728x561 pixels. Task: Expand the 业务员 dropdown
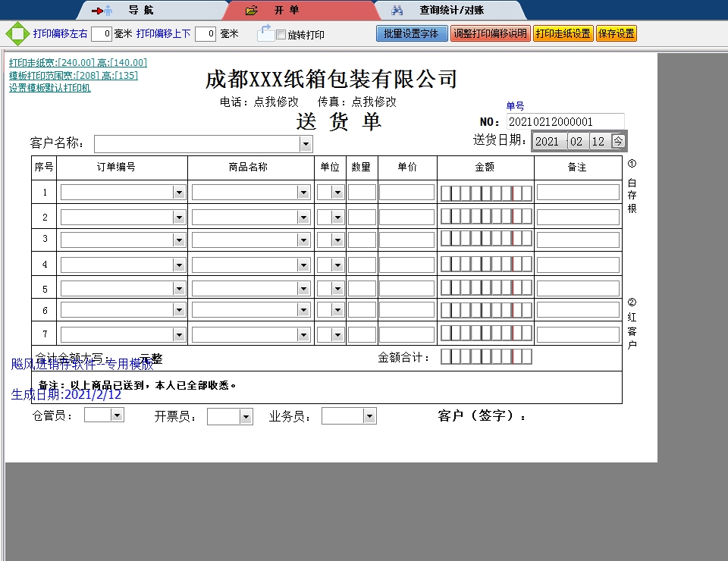click(369, 416)
